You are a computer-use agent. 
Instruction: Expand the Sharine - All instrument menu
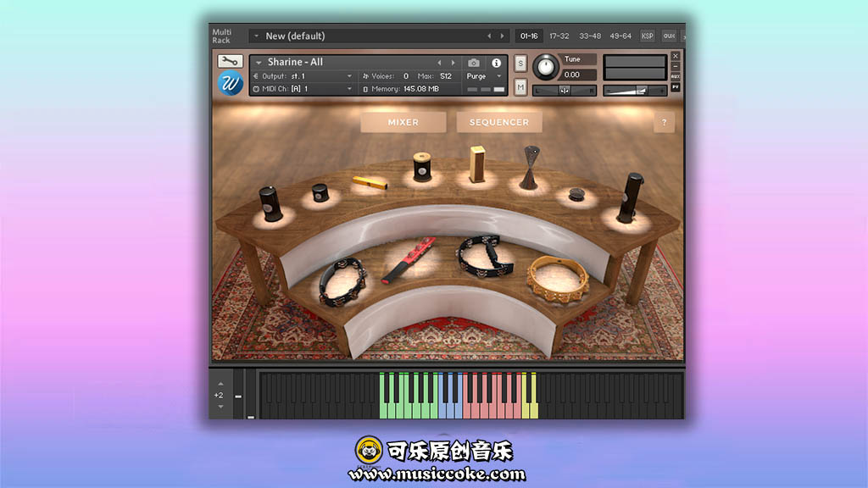259,63
